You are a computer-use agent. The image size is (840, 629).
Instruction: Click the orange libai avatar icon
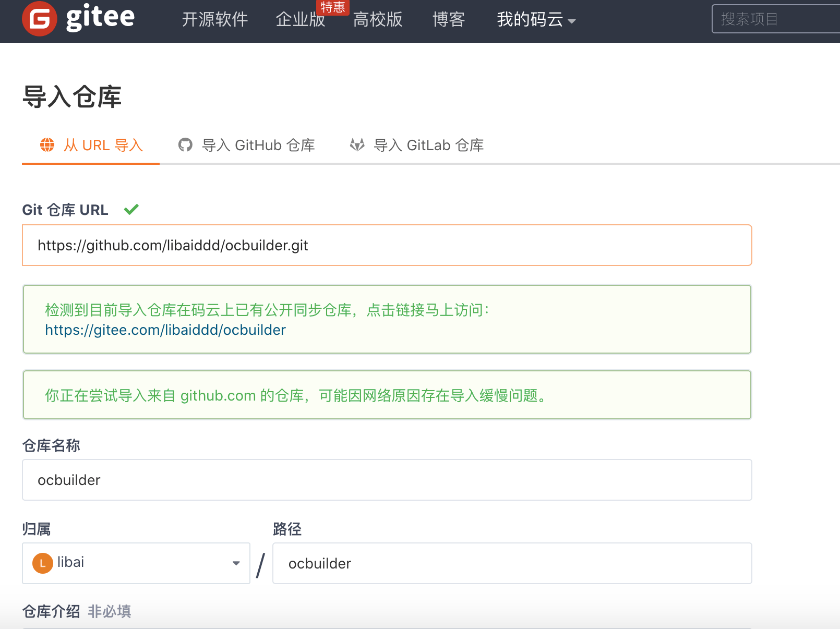click(43, 563)
